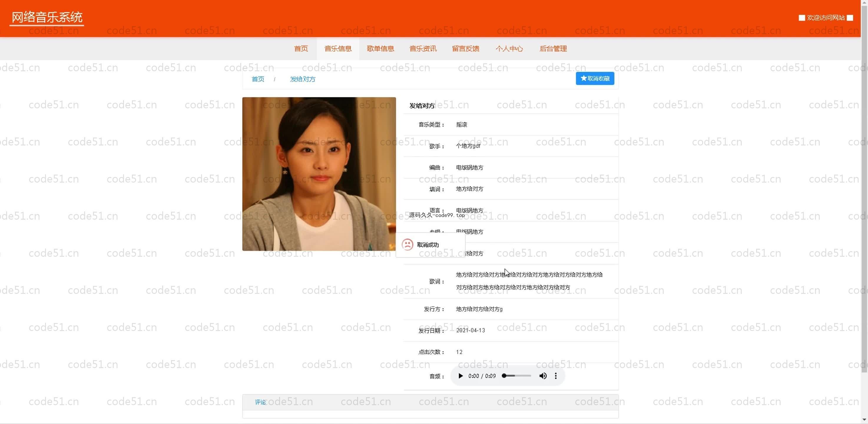The height and width of the screenshot is (424, 868).
Task: Click the 欢迎访问网站 text
Action: click(826, 18)
